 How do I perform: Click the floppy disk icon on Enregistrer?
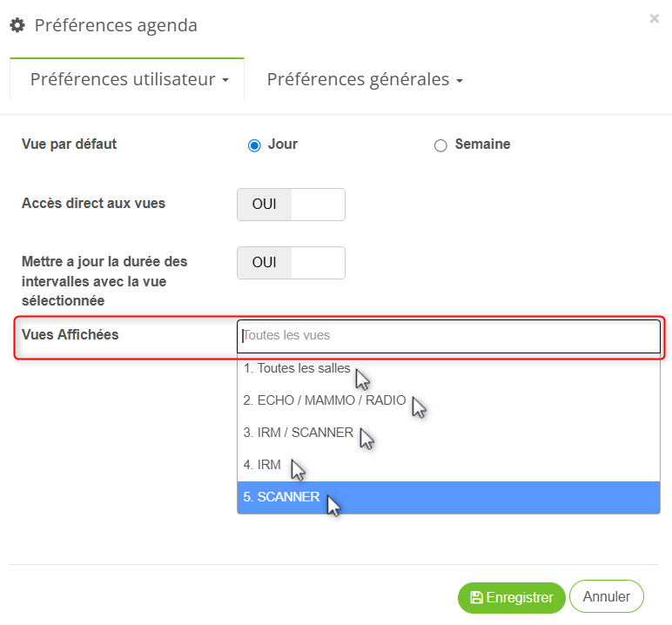[476, 597]
